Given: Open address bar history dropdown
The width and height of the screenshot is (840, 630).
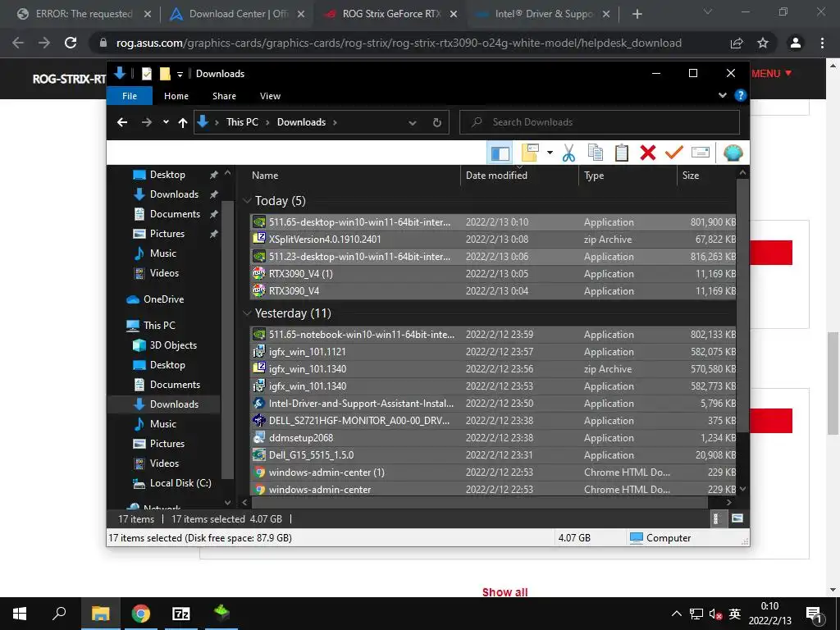Looking at the screenshot, I should pyautogui.click(x=413, y=123).
